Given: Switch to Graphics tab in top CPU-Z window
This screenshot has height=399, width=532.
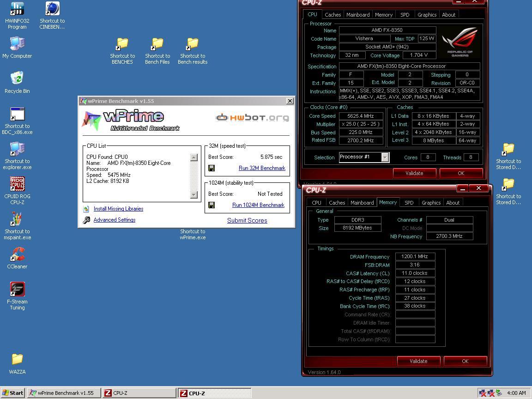Looking at the screenshot, I should (x=427, y=15).
